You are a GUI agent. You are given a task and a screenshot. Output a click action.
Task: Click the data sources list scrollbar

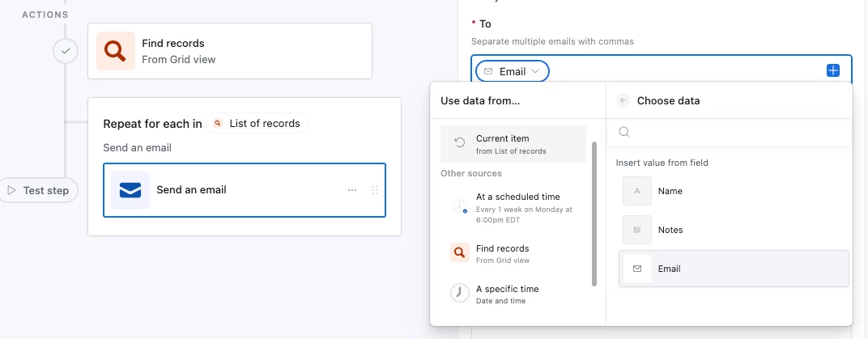click(x=594, y=214)
